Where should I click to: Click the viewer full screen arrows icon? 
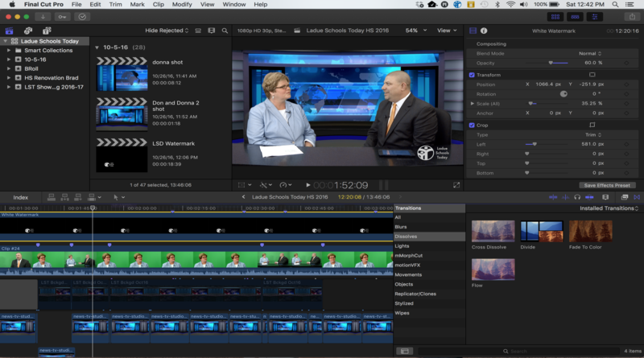pyautogui.click(x=456, y=185)
